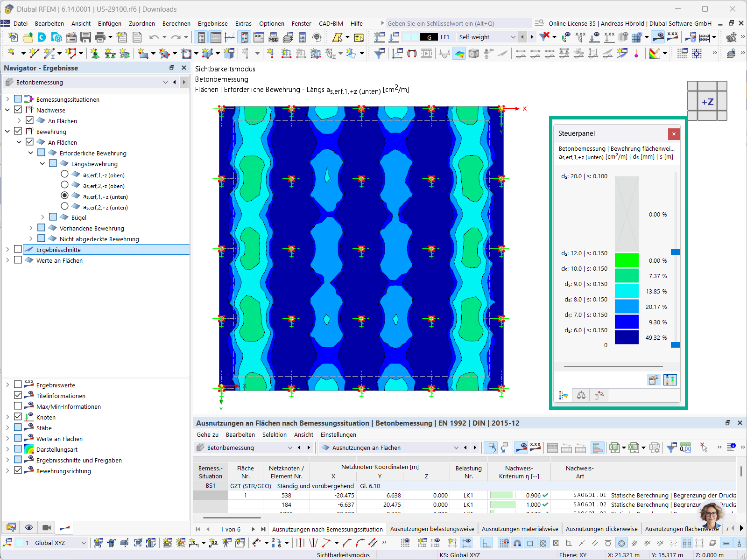The image size is (747, 560).
Task: Click the Print icon
Action: (x=99, y=37)
